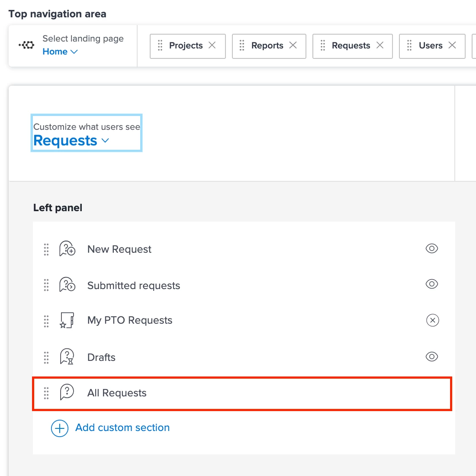Viewport: 476px width, 476px height.
Task: Click the Add custom section plus icon
Action: (60, 428)
